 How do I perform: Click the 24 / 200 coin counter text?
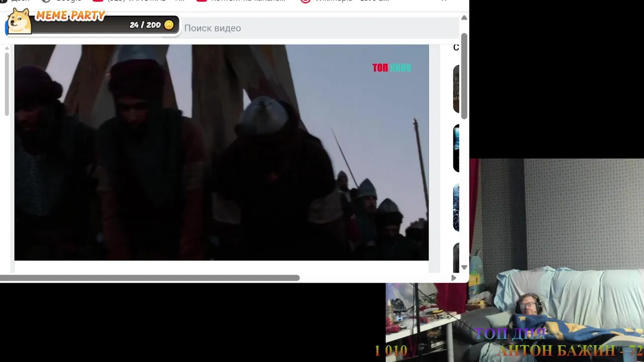145,25
